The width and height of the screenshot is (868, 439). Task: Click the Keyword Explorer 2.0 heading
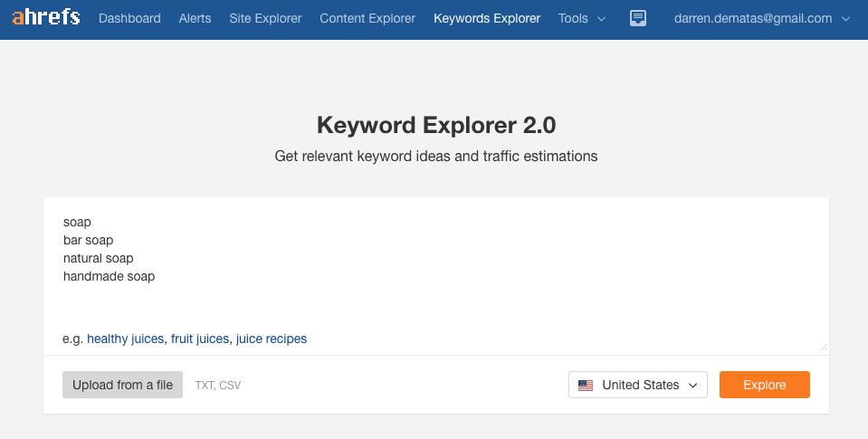436,125
